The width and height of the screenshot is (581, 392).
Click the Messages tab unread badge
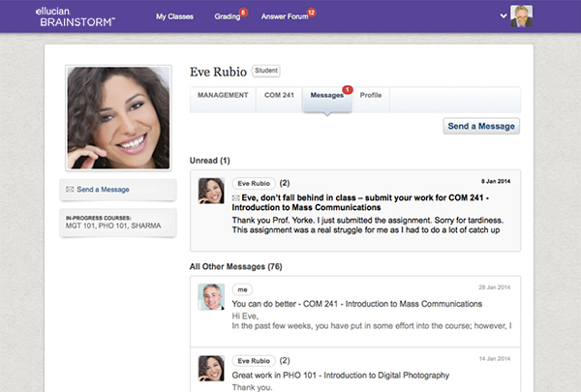coord(348,90)
